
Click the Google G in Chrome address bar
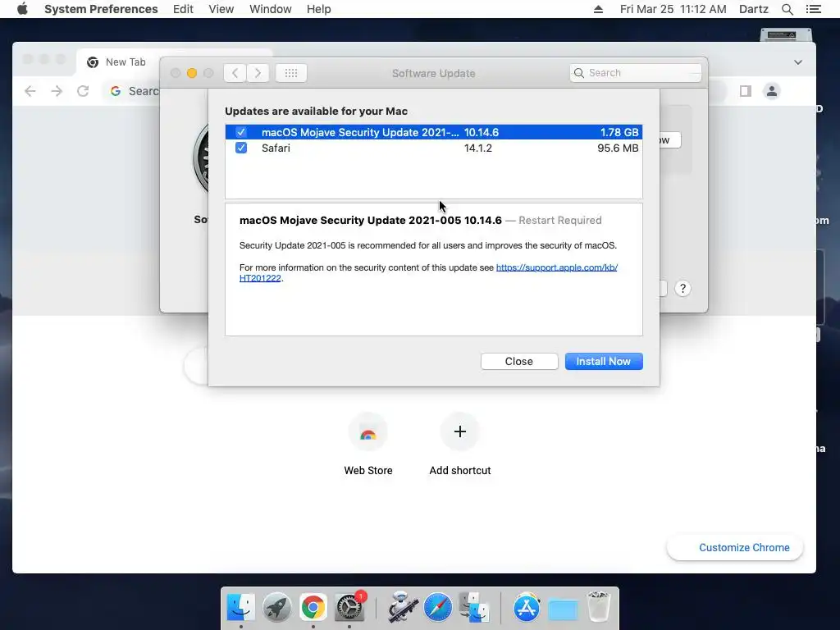[115, 91]
